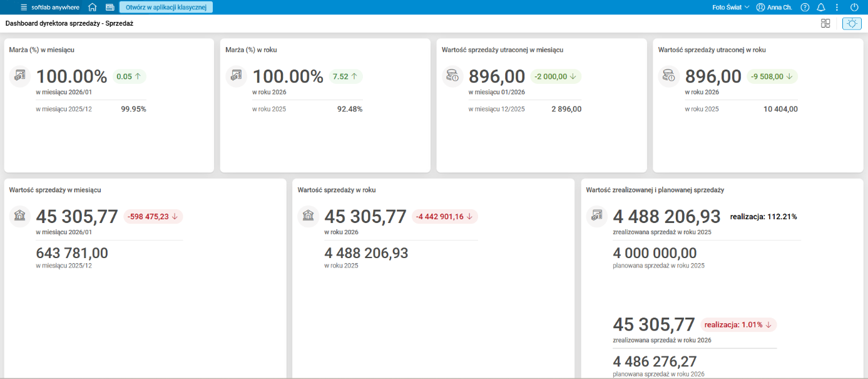Open dashboard layout grid icon

pos(825,23)
